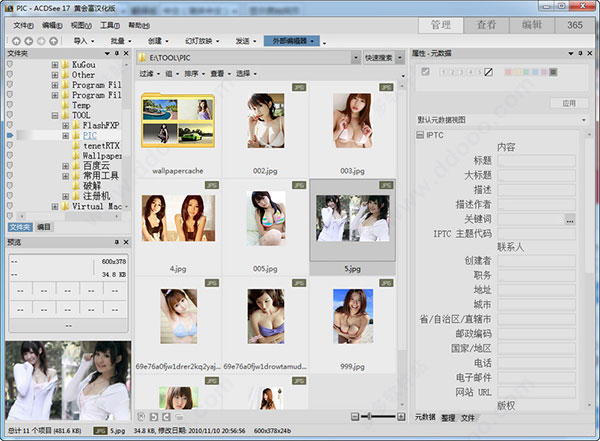Set rating to 5 in properties
This screenshot has width=600, height=441.
pyautogui.click(x=479, y=72)
